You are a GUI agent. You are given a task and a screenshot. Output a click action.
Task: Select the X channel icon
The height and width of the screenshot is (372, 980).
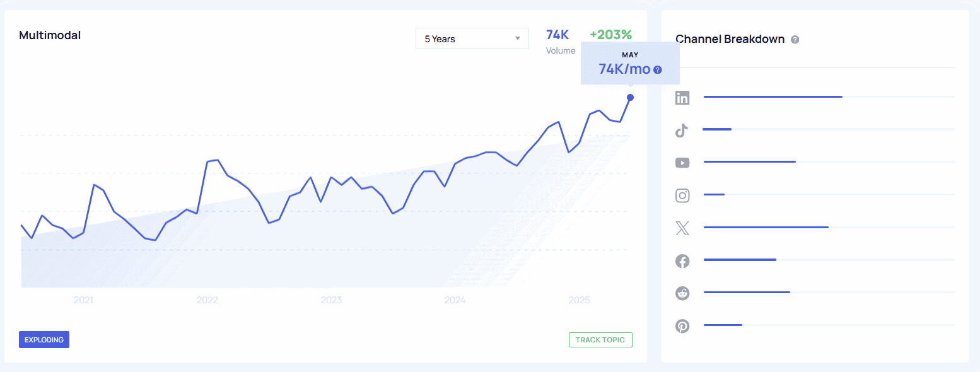click(x=682, y=228)
